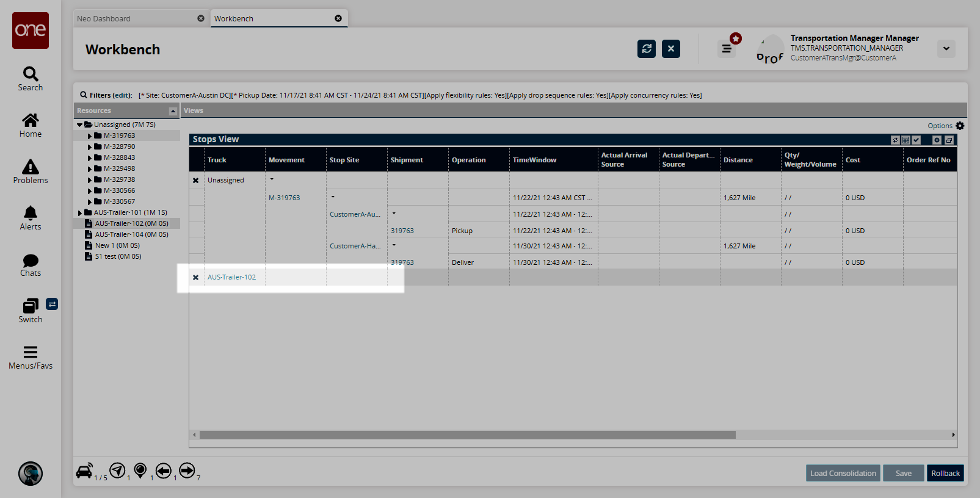
Task: Toggle the checkmark button in Stops View header
Action: point(916,140)
